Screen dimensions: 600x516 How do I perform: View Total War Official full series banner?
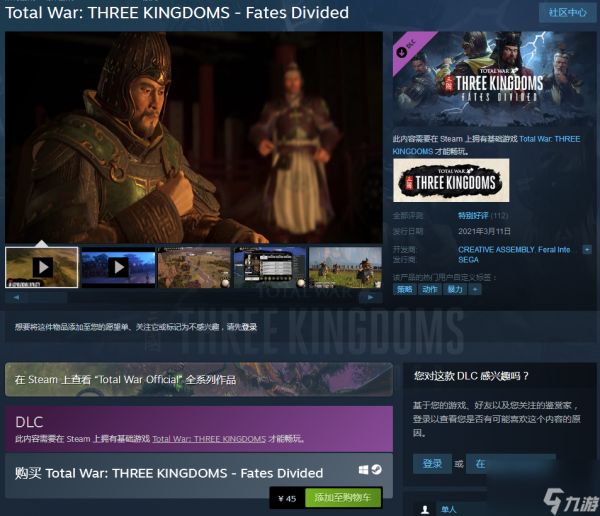pos(199,379)
